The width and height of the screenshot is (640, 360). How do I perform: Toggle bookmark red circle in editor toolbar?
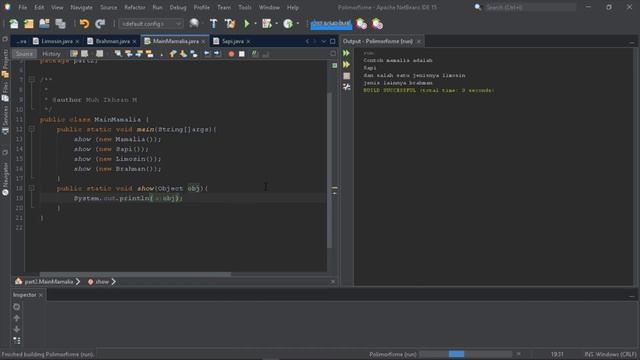[x=231, y=54]
